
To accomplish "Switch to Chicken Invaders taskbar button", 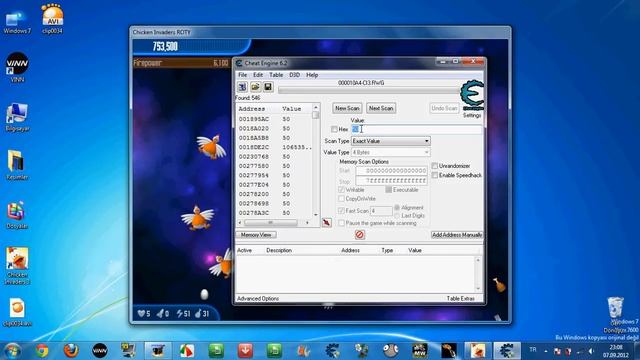I will (478, 351).
